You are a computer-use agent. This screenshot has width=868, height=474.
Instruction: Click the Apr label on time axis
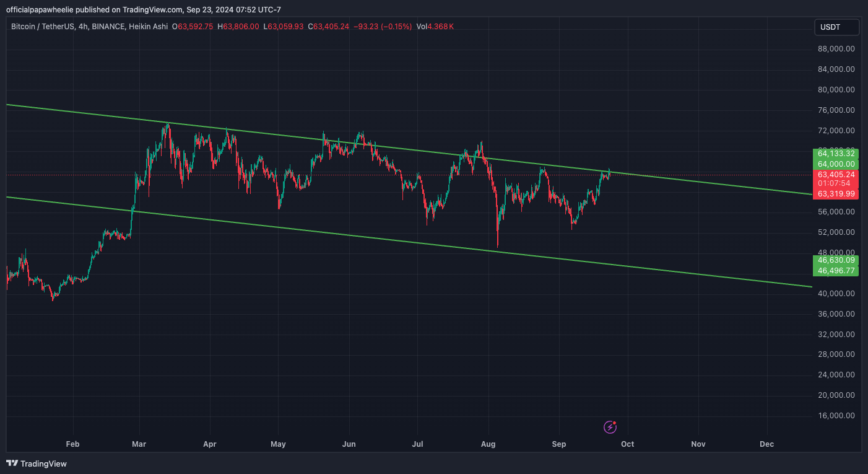point(210,444)
